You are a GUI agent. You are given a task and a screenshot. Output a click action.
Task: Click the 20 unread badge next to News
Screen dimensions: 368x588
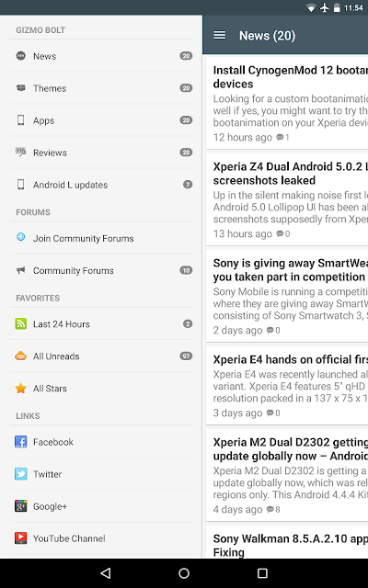(186, 56)
